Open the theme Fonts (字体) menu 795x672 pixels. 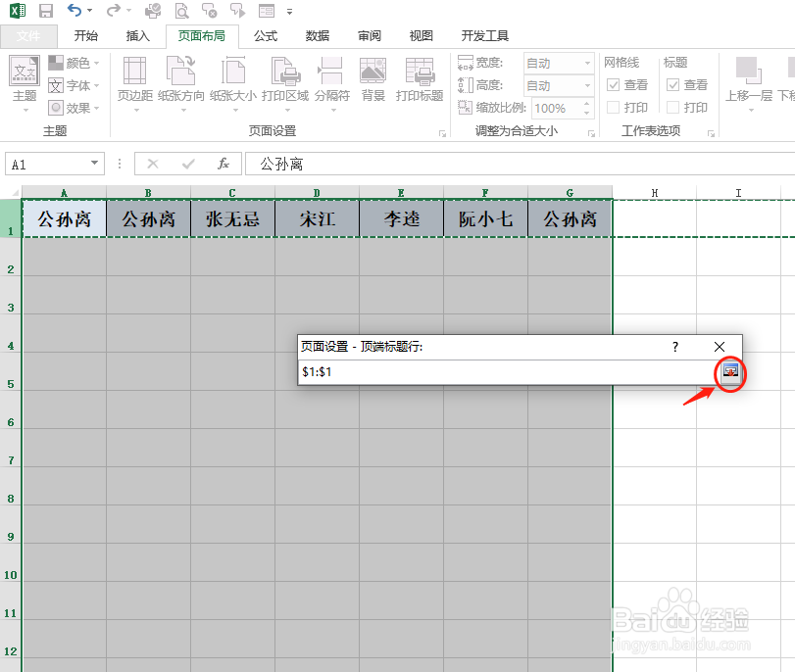tap(75, 85)
